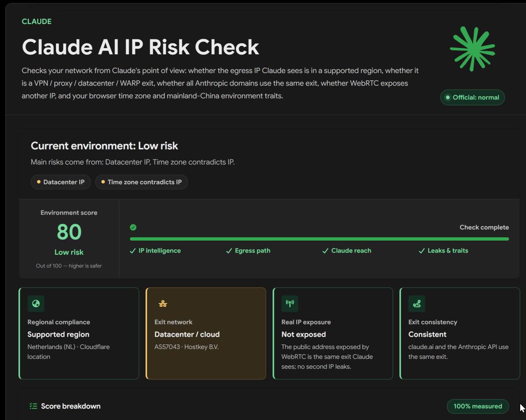Click the checklist icon beside Score breakdown
The height and width of the screenshot is (420, 526).
(x=33, y=406)
